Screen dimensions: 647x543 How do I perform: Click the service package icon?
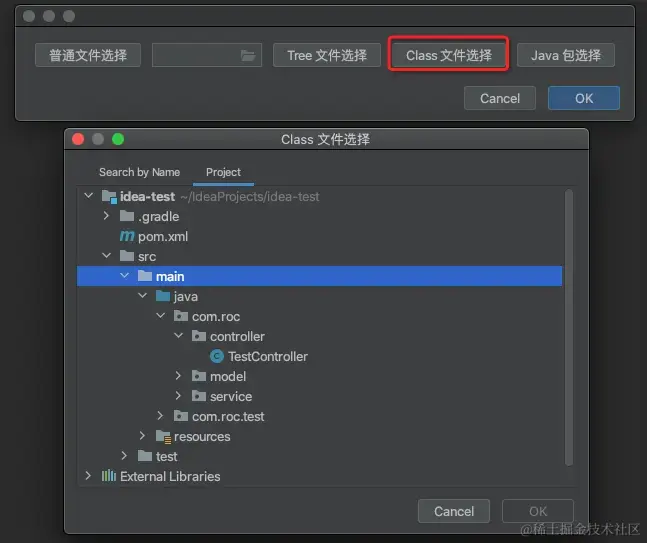(x=199, y=396)
